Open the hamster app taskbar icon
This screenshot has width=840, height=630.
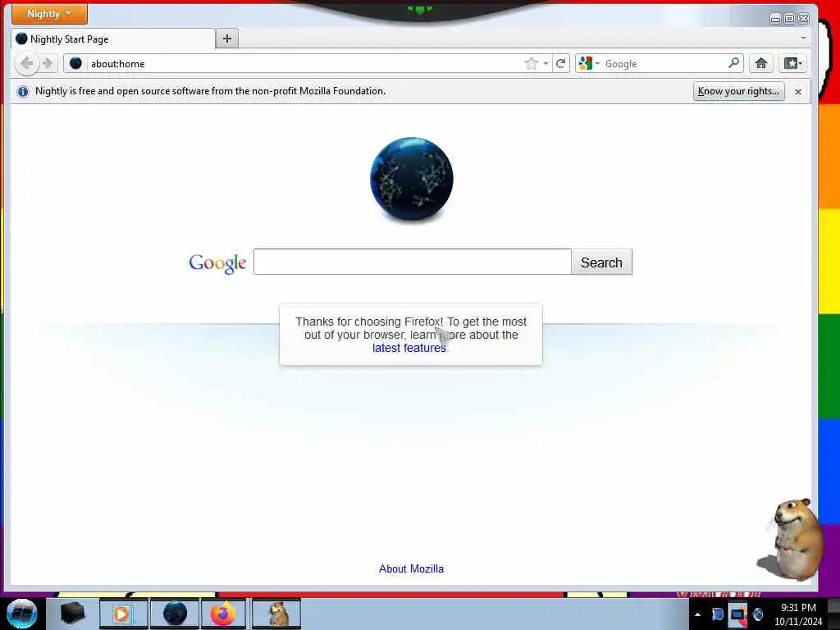click(x=277, y=614)
